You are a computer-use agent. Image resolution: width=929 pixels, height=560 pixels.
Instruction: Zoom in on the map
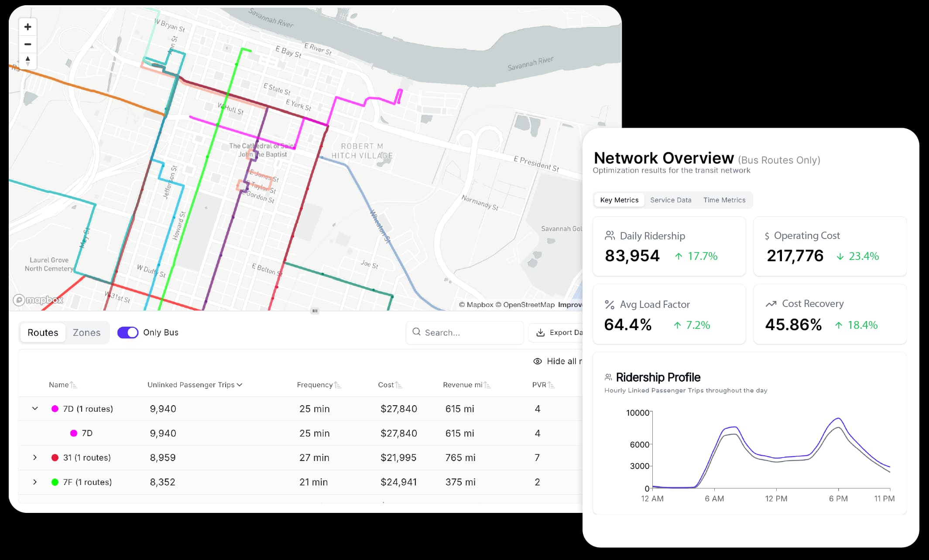(27, 27)
